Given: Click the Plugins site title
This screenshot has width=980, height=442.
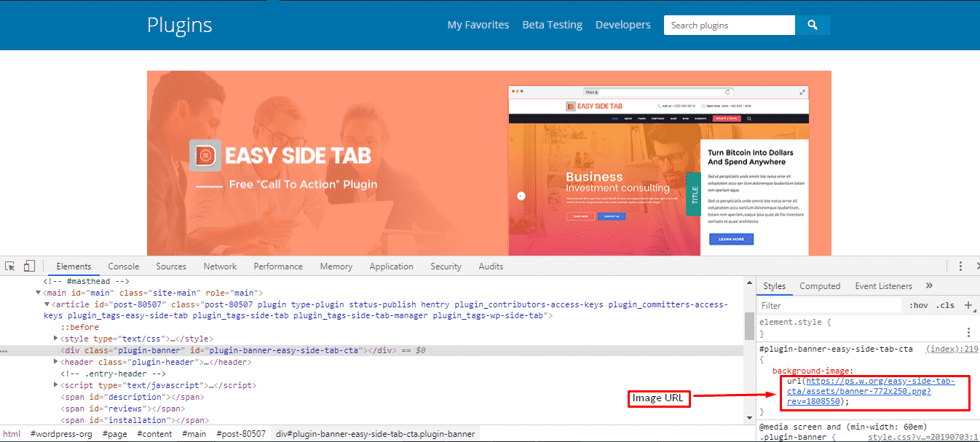Looking at the screenshot, I should (x=179, y=25).
